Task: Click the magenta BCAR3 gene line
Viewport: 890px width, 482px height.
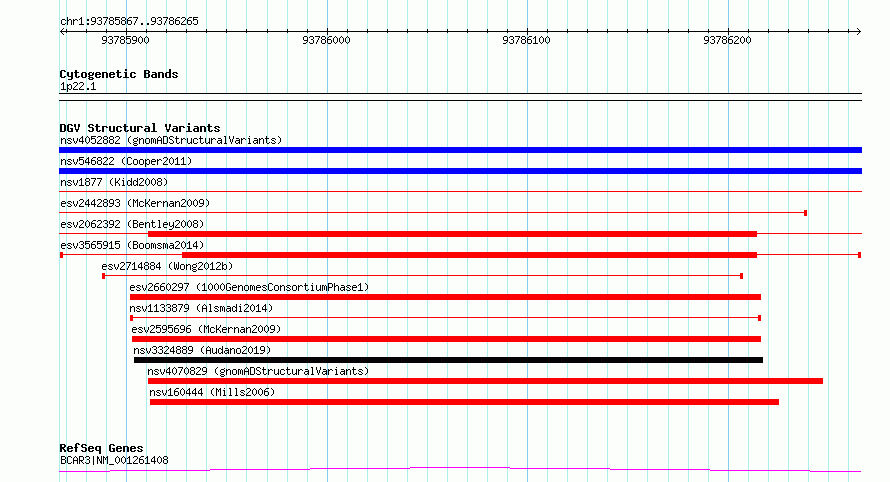Action: (x=460, y=470)
